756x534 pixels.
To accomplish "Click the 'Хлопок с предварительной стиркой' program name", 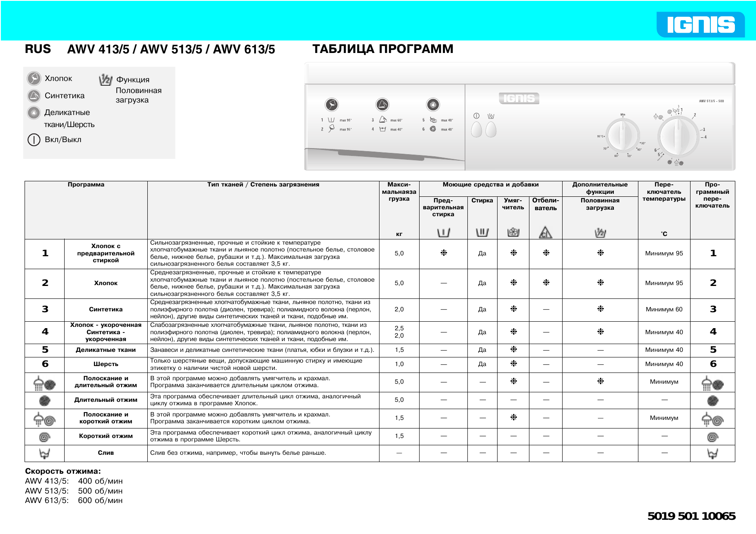I will pos(106,253).
